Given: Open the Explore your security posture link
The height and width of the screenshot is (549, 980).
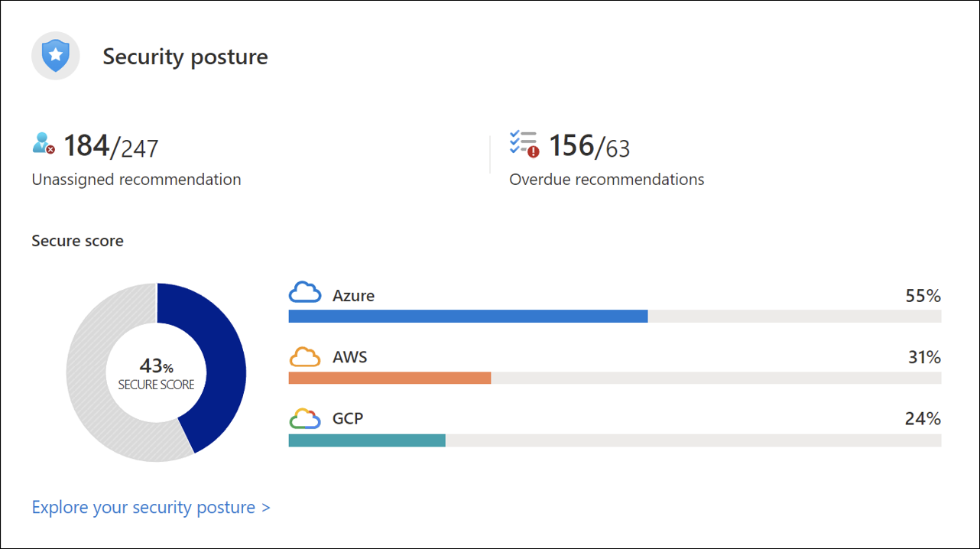Looking at the screenshot, I should (151, 507).
